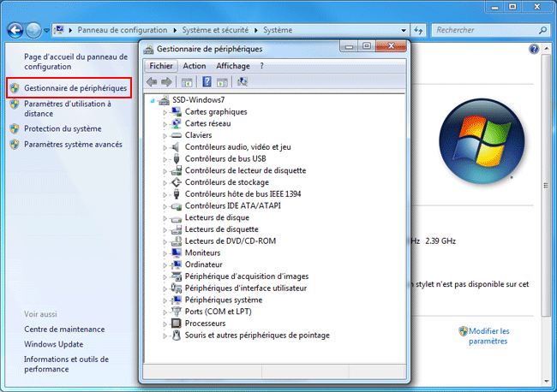Image resolution: width=557 pixels, height=392 pixels.
Task: Click the Claviers keyboard icon
Action: click(x=177, y=135)
